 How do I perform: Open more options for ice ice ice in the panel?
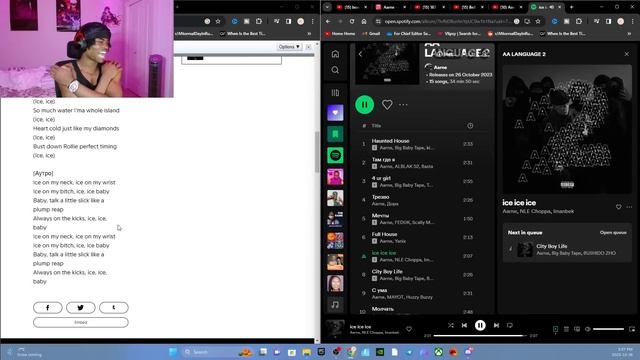tap(629, 207)
